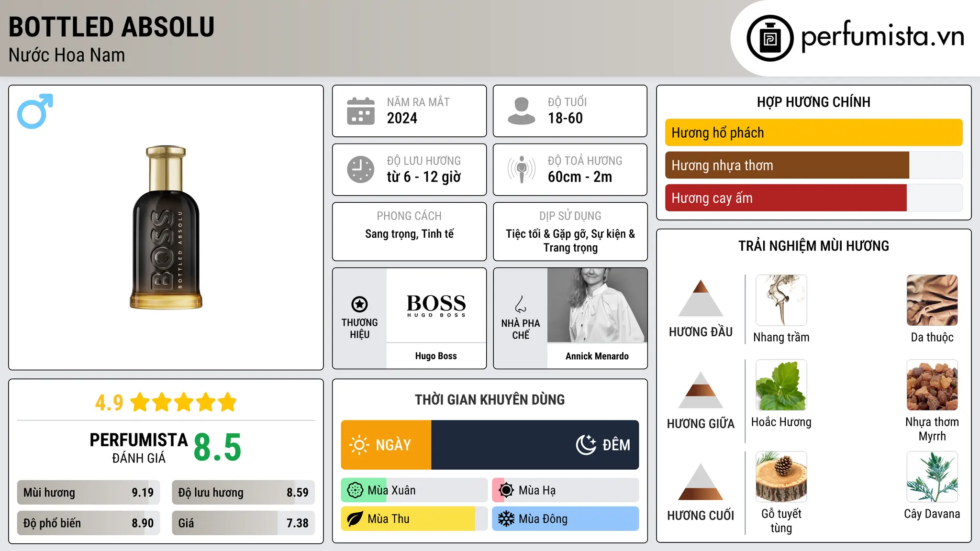This screenshot has width=980, height=551.
Task: Click the sun icon next to NGÀY
Action: [359, 445]
